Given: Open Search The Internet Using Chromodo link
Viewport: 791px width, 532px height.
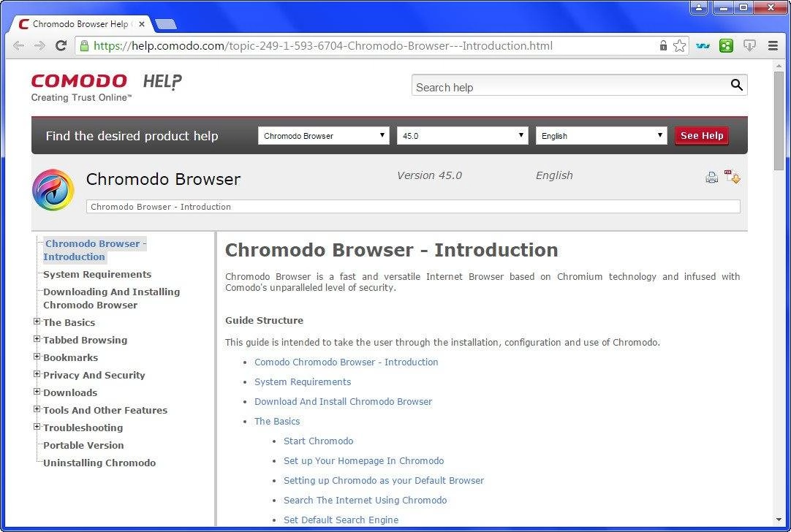Looking at the screenshot, I should [x=366, y=500].
